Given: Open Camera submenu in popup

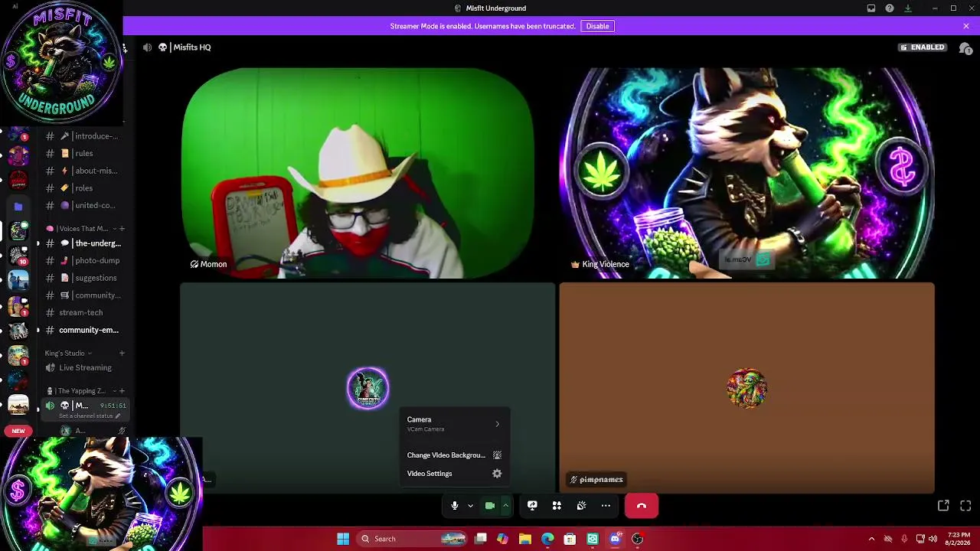Looking at the screenshot, I should tap(454, 424).
